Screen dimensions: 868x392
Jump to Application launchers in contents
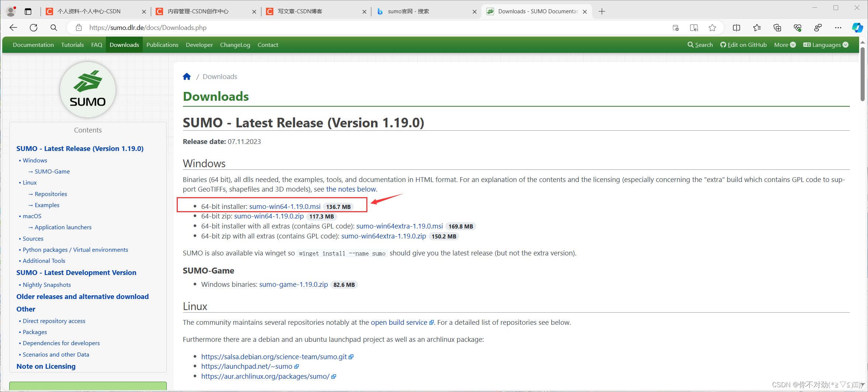(63, 227)
